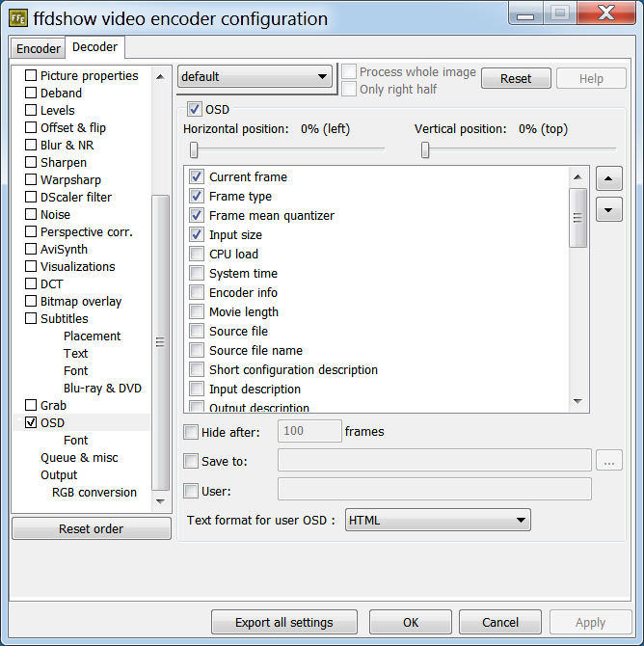Enable the Source file name OSD item
The image size is (644, 646).
pos(197,350)
